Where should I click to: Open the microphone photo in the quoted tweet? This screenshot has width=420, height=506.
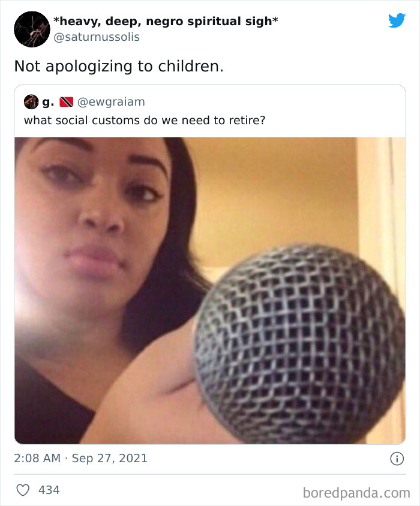pos(210,291)
